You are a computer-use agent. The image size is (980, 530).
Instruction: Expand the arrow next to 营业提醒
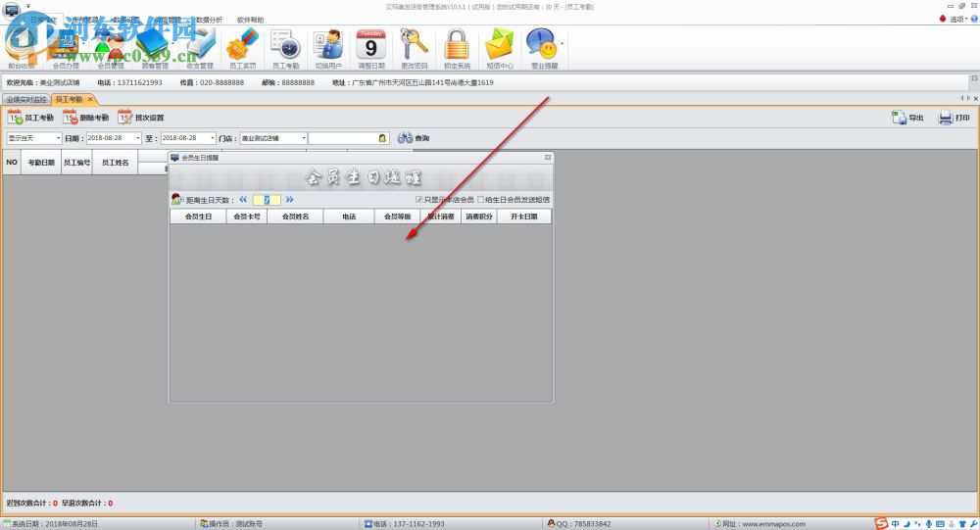click(562, 44)
